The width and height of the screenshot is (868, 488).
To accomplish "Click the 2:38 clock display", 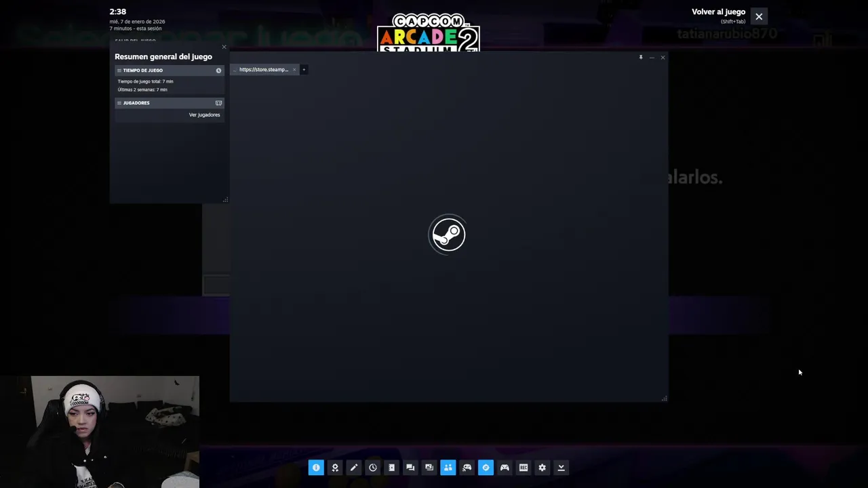I will coord(118,12).
